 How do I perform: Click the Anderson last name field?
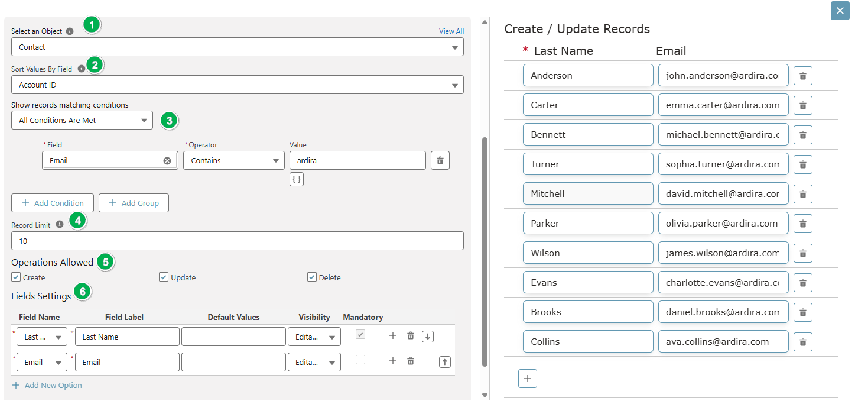588,75
